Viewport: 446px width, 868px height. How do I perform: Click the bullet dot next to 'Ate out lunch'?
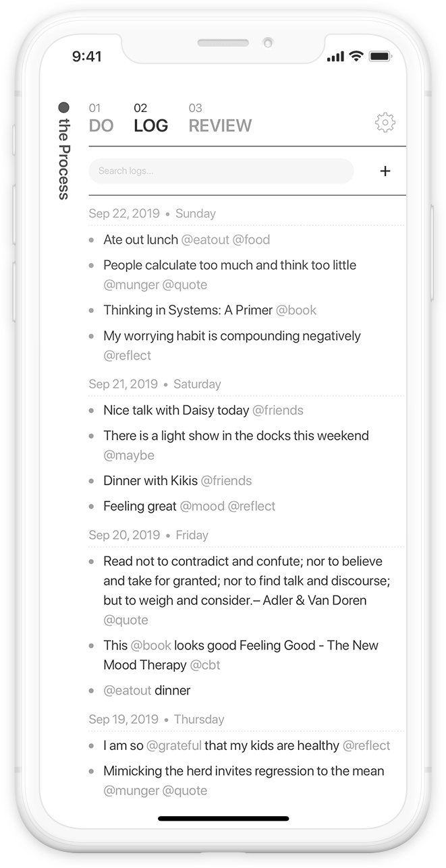click(90, 239)
